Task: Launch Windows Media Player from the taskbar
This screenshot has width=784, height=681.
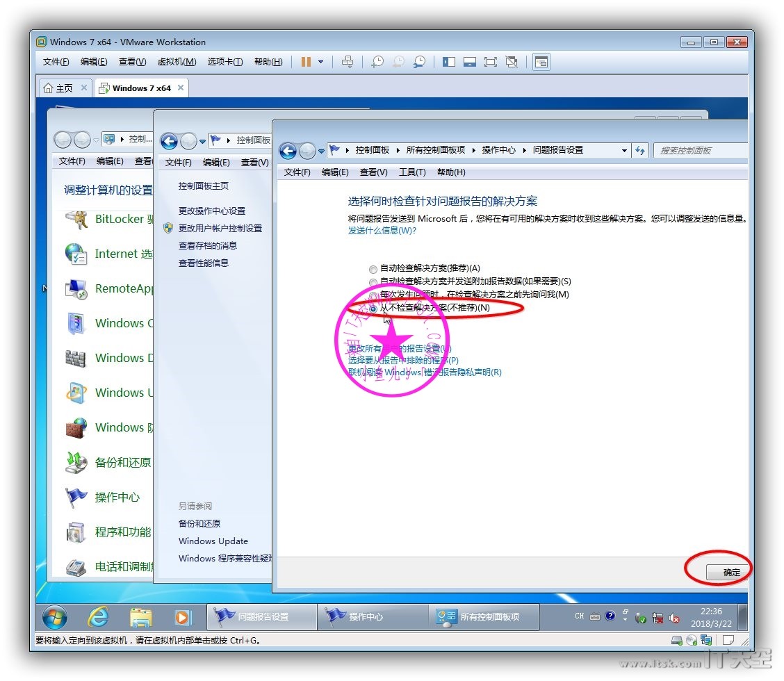Action: pos(182,616)
